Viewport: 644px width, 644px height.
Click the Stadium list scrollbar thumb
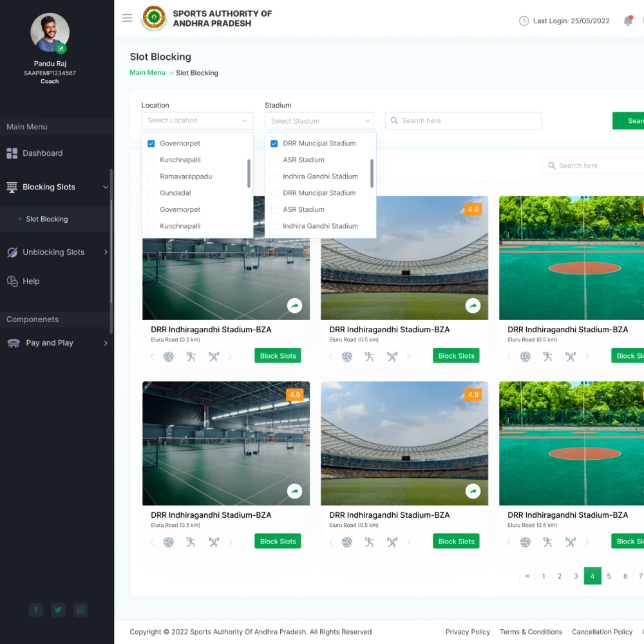pos(372,173)
